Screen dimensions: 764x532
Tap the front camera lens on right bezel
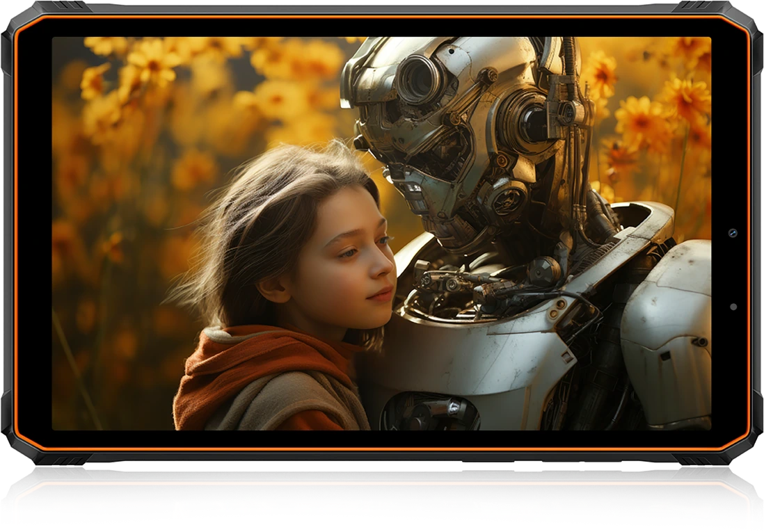click(x=733, y=233)
